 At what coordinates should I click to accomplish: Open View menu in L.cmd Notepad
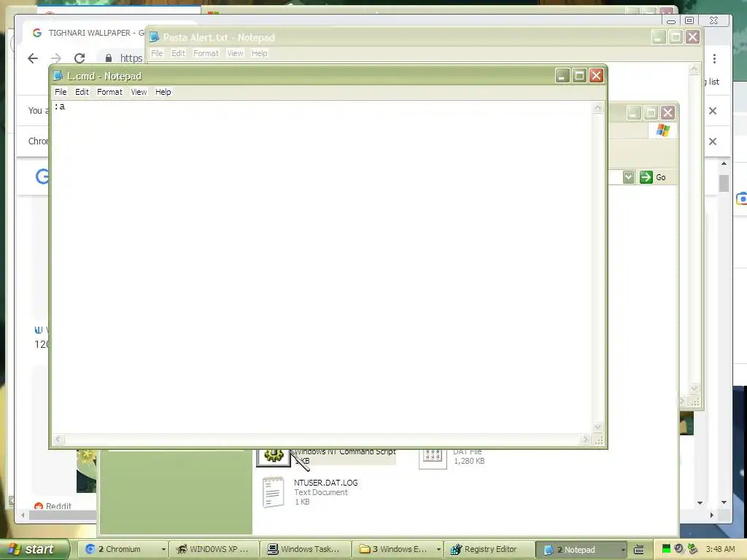coord(139,92)
